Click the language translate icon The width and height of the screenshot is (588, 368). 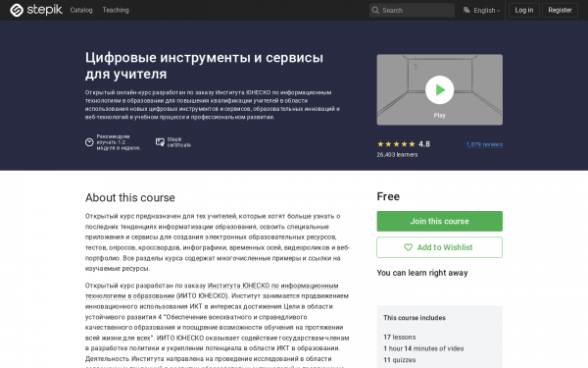click(466, 10)
